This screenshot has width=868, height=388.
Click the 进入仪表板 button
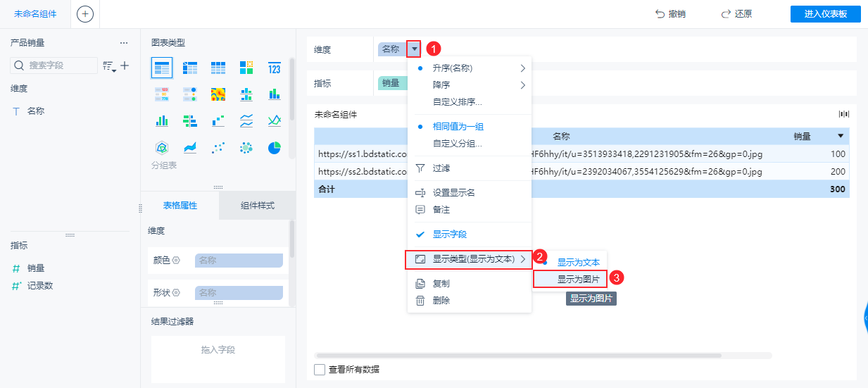pos(826,14)
